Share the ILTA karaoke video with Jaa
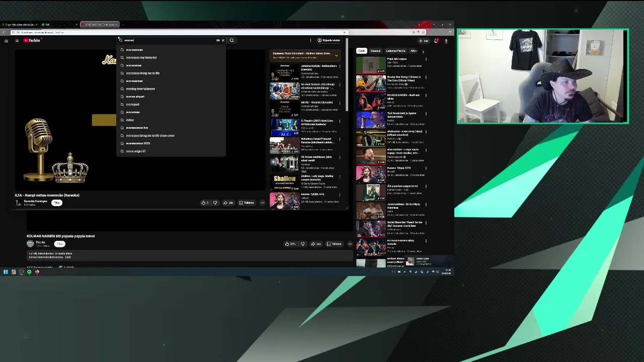The image size is (644, 362). pos(228,203)
